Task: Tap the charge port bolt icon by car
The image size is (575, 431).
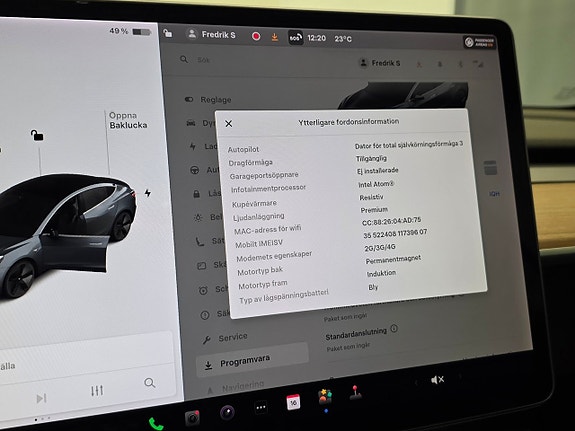Action: [x=148, y=193]
